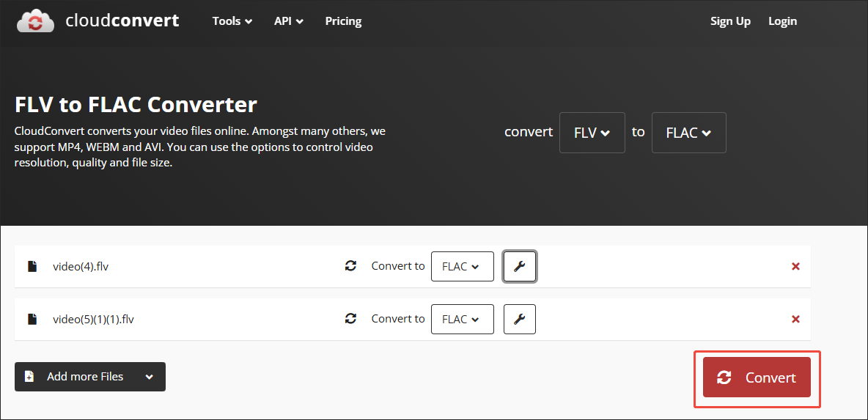Screen dimensions: 868x420
Task: Click the Login link
Action: (782, 21)
